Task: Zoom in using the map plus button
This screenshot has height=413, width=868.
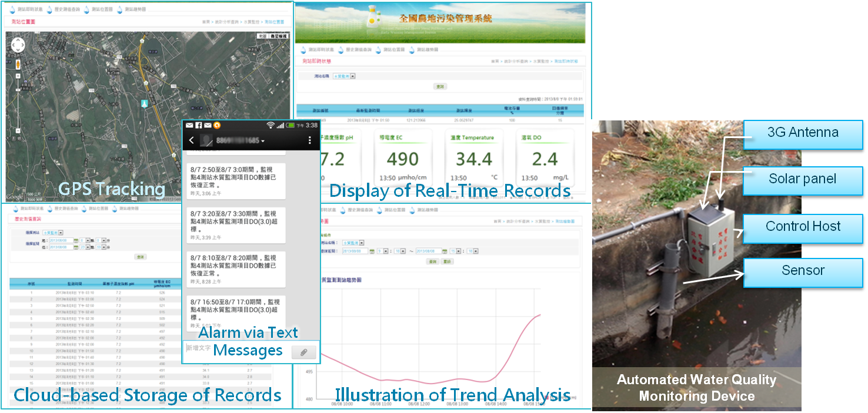Action: tap(18, 76)
